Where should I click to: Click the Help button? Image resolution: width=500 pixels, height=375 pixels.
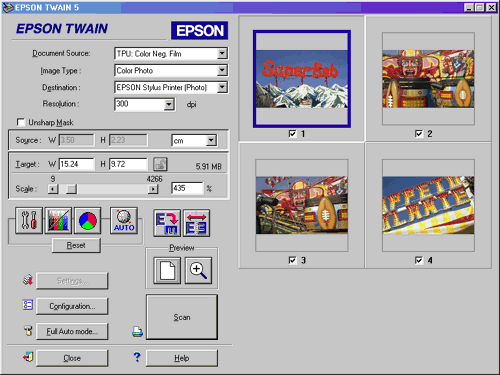182,358
